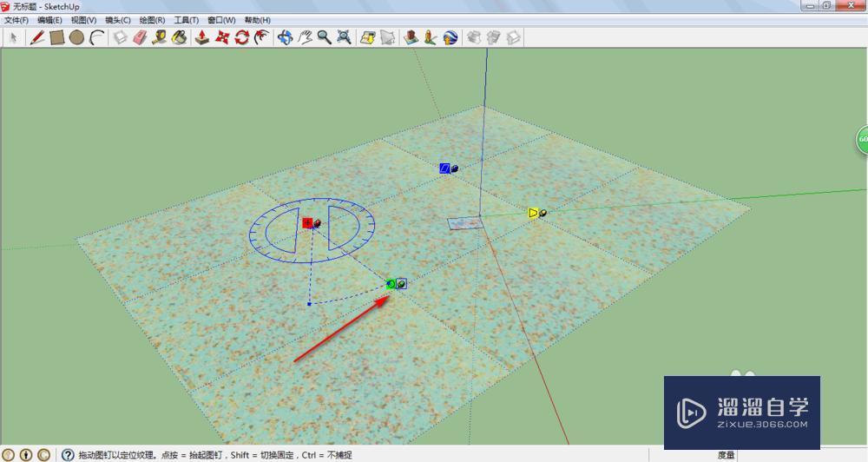Image resolution: width=868 pixels, height=462 pixels.
Task: Select the Arc tool
Action: click(x=97, y=37)
